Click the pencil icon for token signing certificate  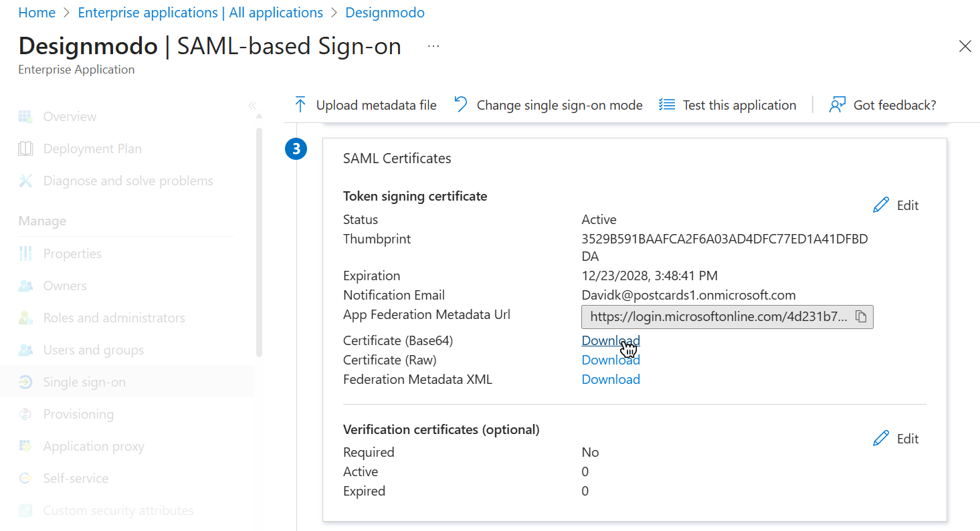[x=881, y=205]
